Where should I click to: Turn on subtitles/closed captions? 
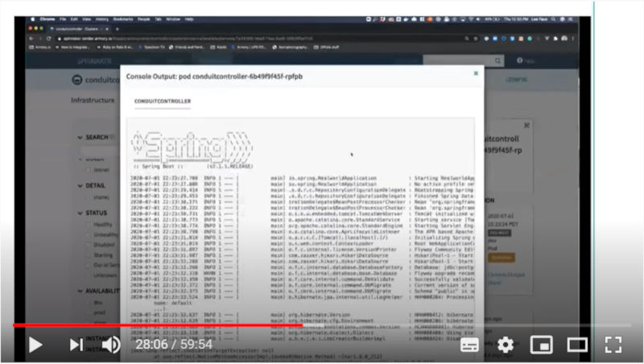469,345
